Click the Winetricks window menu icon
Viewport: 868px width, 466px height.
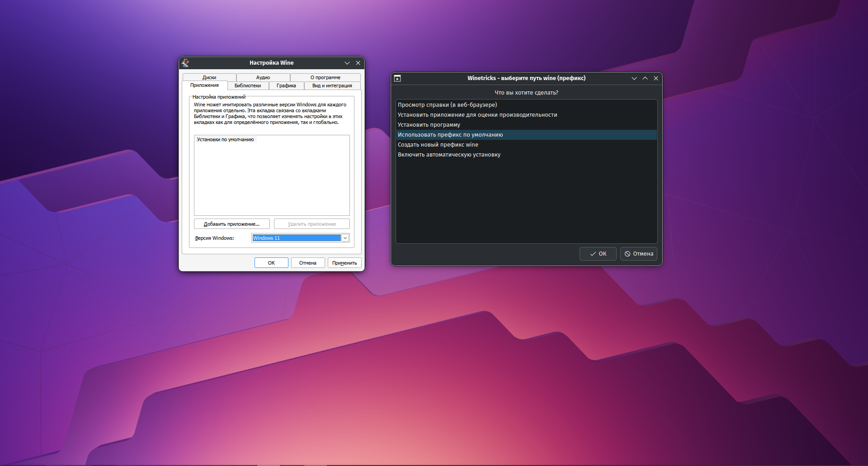(397, 78)
